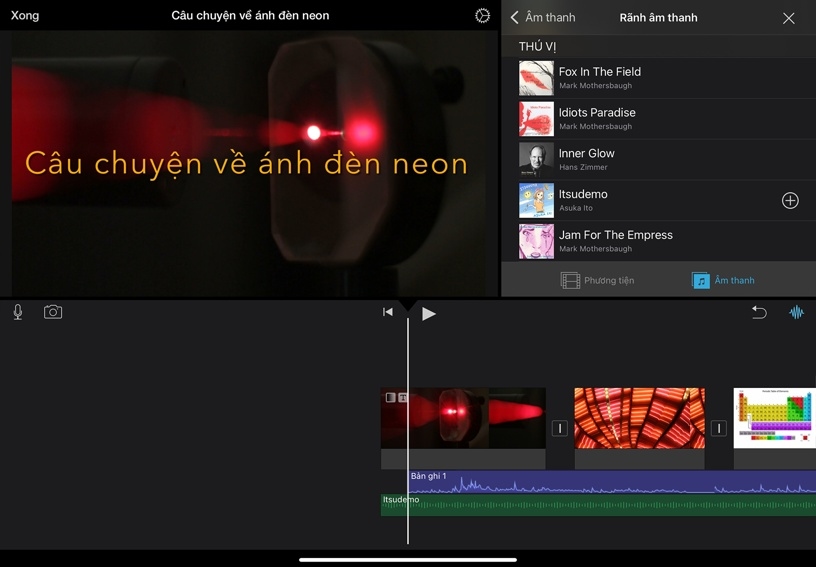Add Itsudemo song with plus icon
The width and height of the screenshot is (816, 567).
790,201
